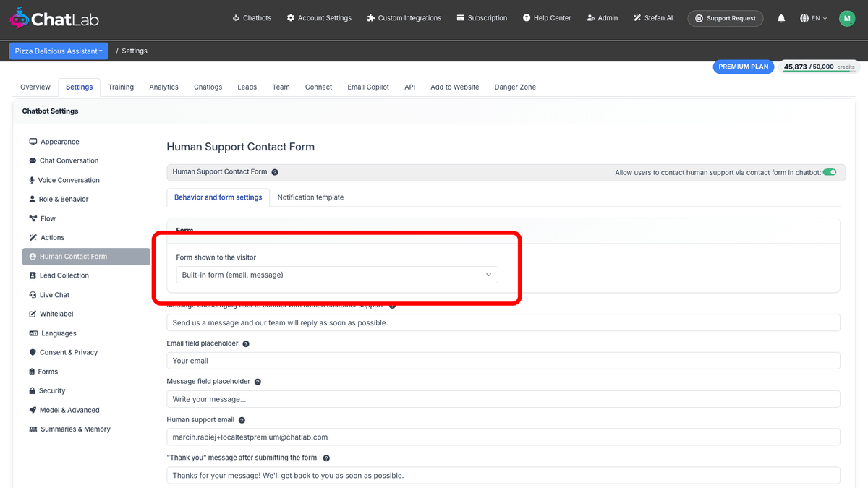
Task: Click the Write your message placeholder field
Action: pos(503,399)
